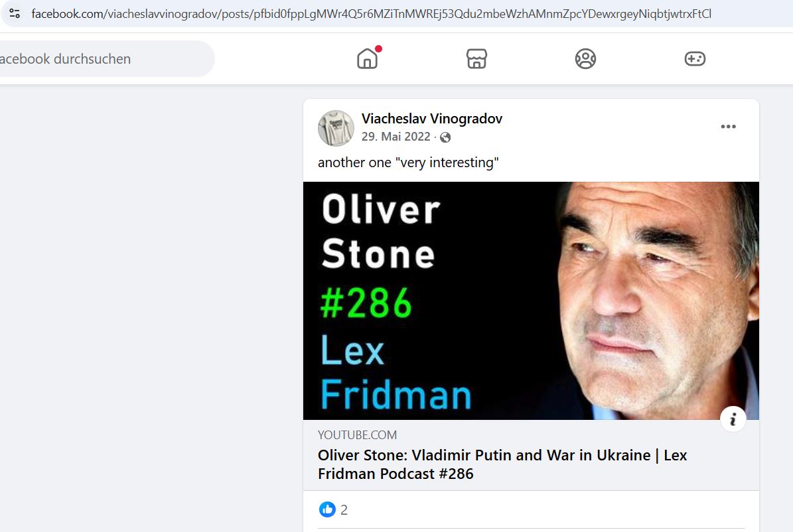Image resolution: width=793 pixels, height=532 pixels.
Task: Click the public globe audience icon
Action: (x=445, y=137)
